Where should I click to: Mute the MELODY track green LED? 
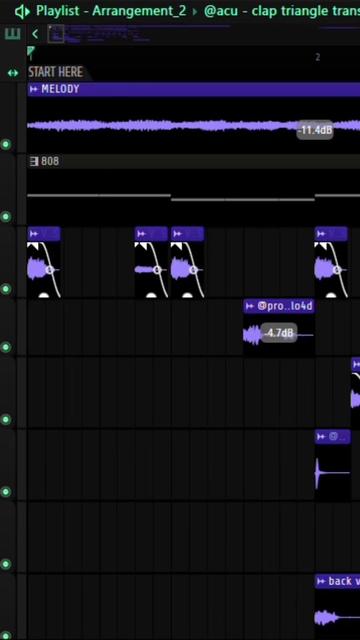pyautogui.click(x=6, y=144)
